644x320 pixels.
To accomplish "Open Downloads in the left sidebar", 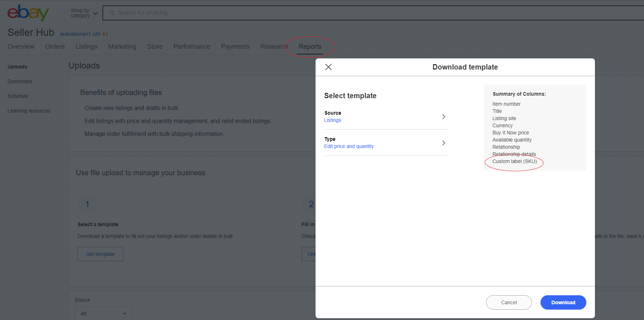I will pyautogui.click(x=20, y=81).
